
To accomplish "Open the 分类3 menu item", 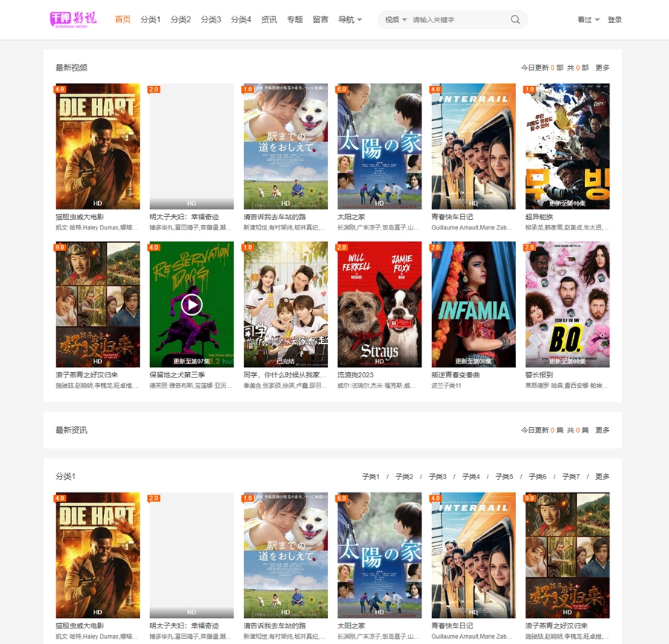I will (x=211, y=19).
